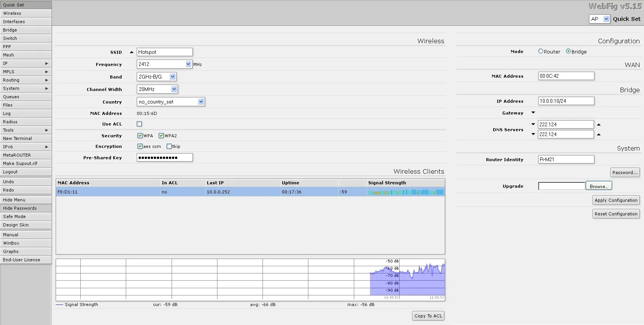Open New Terminal
This screenshot has width=644, height=325.
click(x=26, y=138)
